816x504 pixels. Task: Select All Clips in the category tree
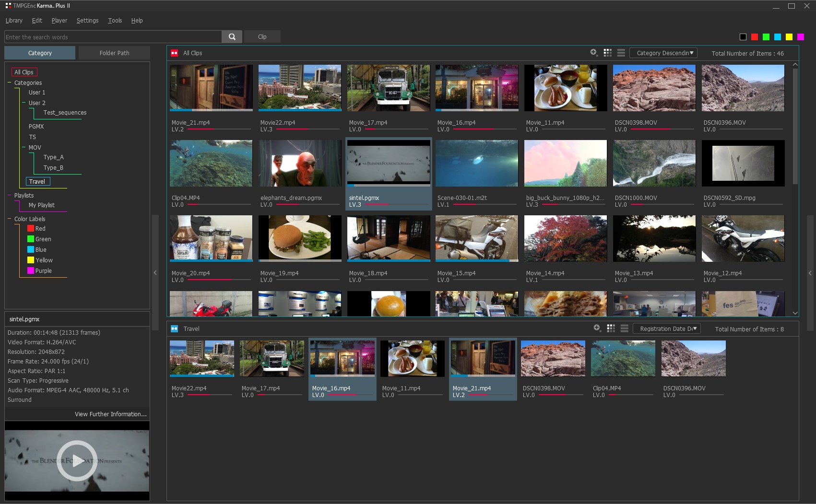[x=24, y=72]
